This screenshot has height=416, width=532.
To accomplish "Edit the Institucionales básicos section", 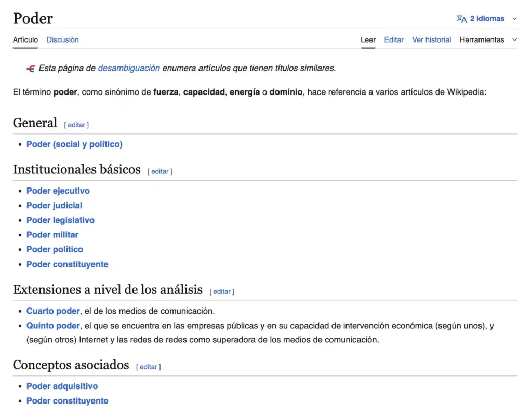I will [159, 171].
